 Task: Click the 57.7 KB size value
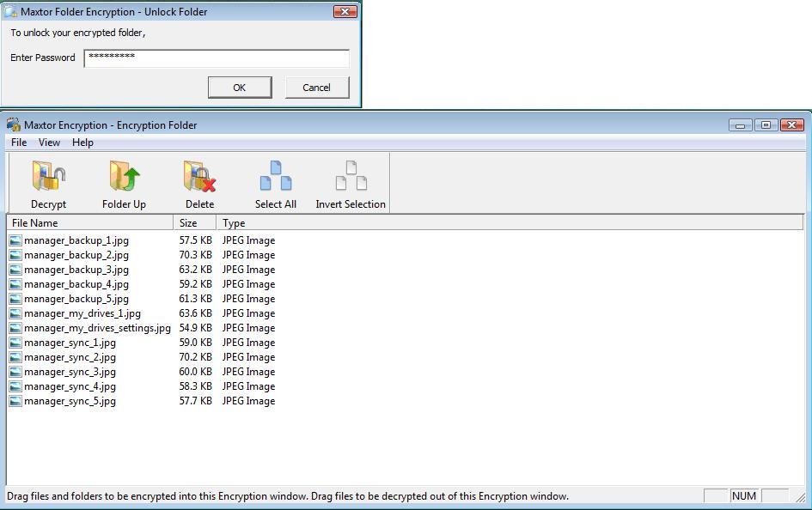196,401
